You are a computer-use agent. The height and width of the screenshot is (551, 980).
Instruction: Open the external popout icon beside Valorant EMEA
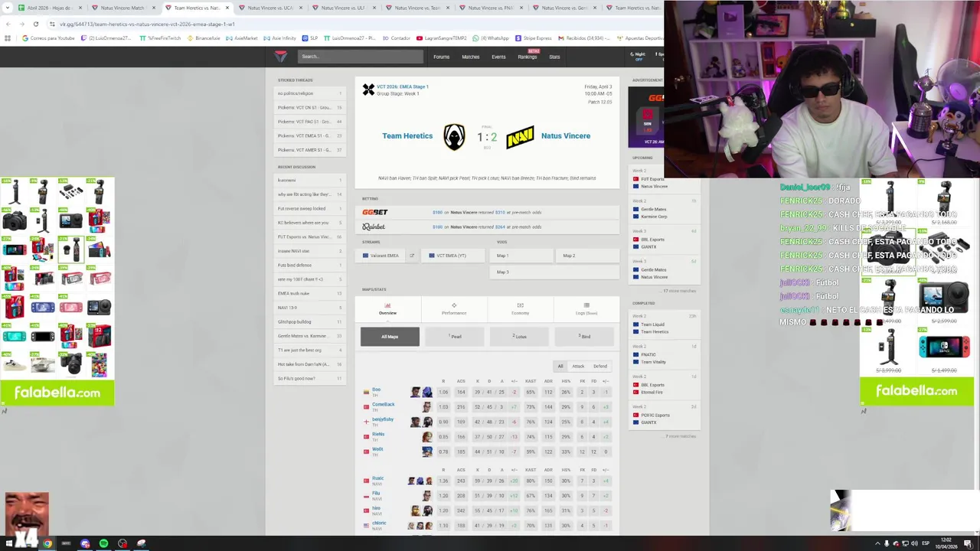(x=411, y=256)
